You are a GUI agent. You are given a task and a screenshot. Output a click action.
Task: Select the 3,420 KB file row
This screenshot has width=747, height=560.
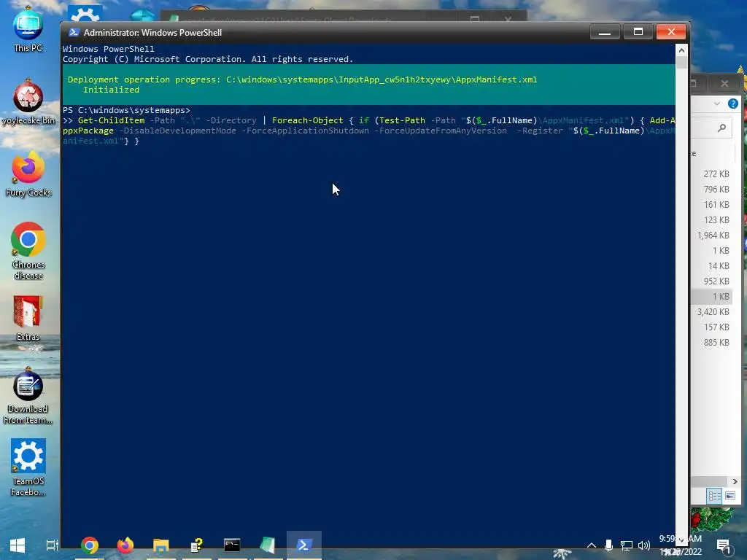tap(712, 312)
